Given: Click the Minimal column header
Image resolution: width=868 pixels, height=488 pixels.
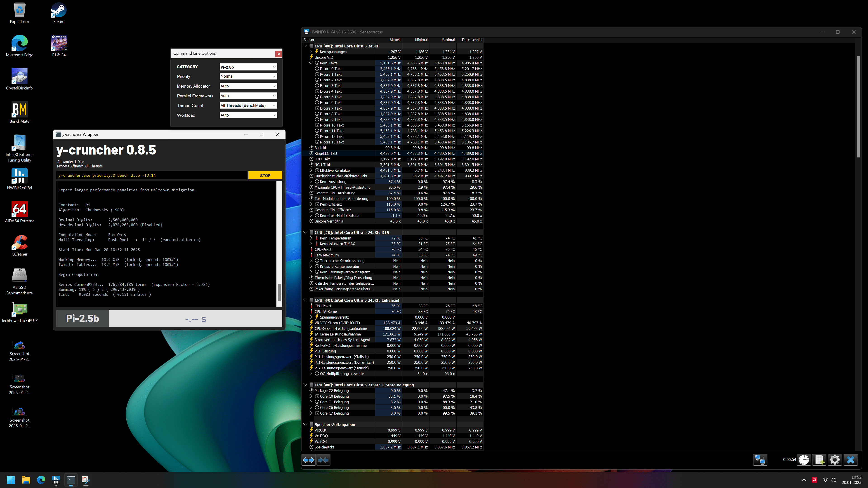Looking at the screenshot, I should point(416,40).
